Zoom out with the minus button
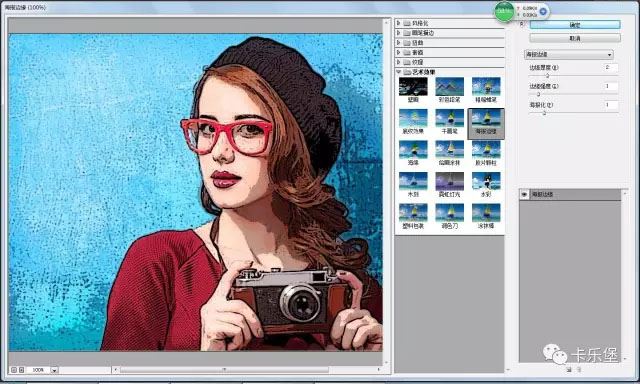 coord(13,370)
